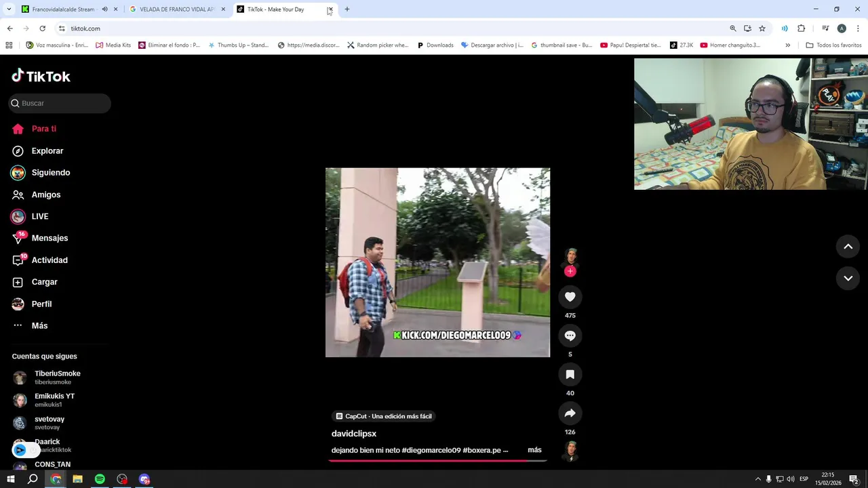Switch to Francovidalalcalde Stream tab

point(63,9)
